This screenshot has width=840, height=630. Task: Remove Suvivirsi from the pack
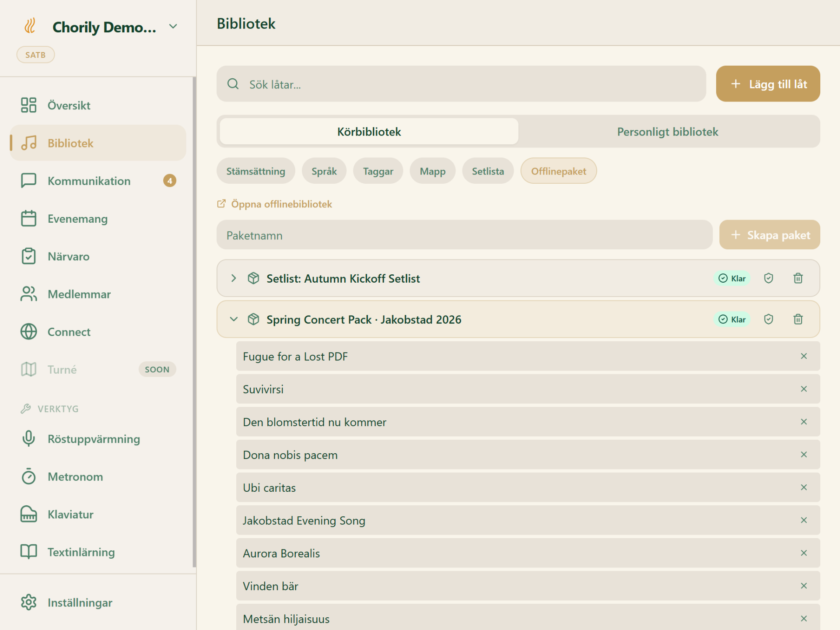[x=804, y=389]
